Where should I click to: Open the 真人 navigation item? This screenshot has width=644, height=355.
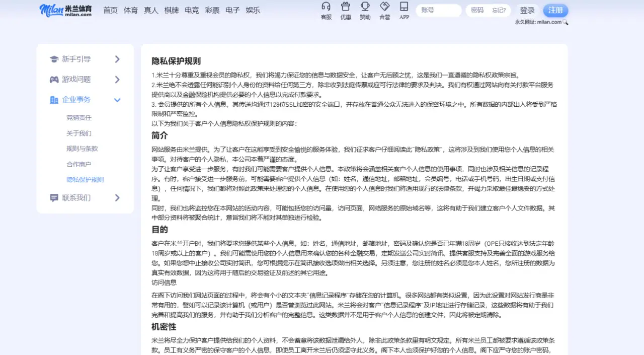point(151,10)
